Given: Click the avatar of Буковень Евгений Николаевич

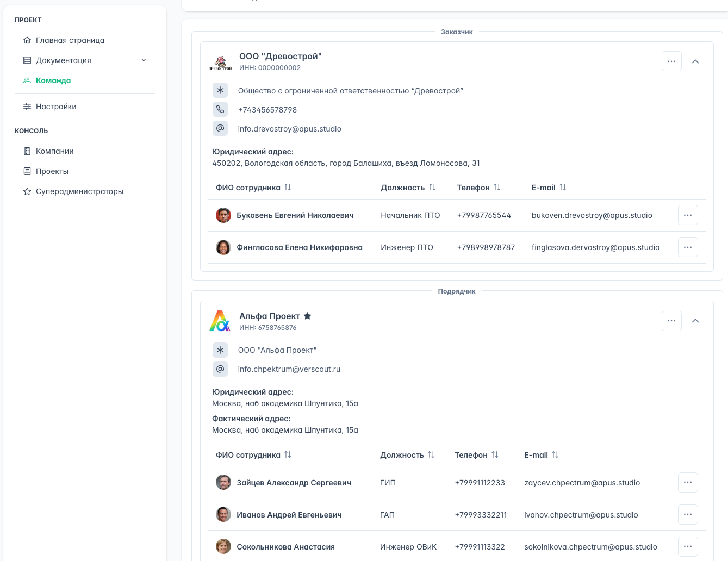Looking at the screenshot, I should tap(223, 215).
